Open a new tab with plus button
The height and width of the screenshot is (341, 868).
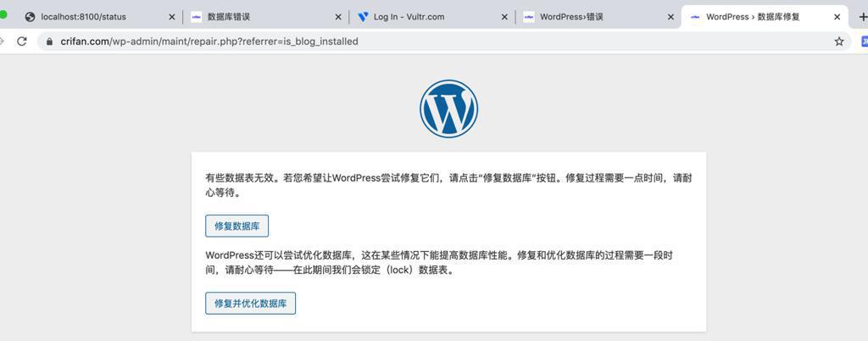click(x=862, y=17)
